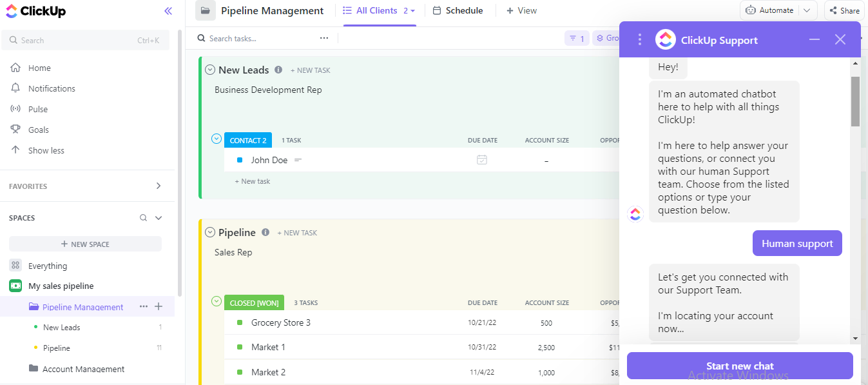Screen dimensions: 868x385
Task: Click the folder icon next to Pipeline Management title
Action: [205, 10]
